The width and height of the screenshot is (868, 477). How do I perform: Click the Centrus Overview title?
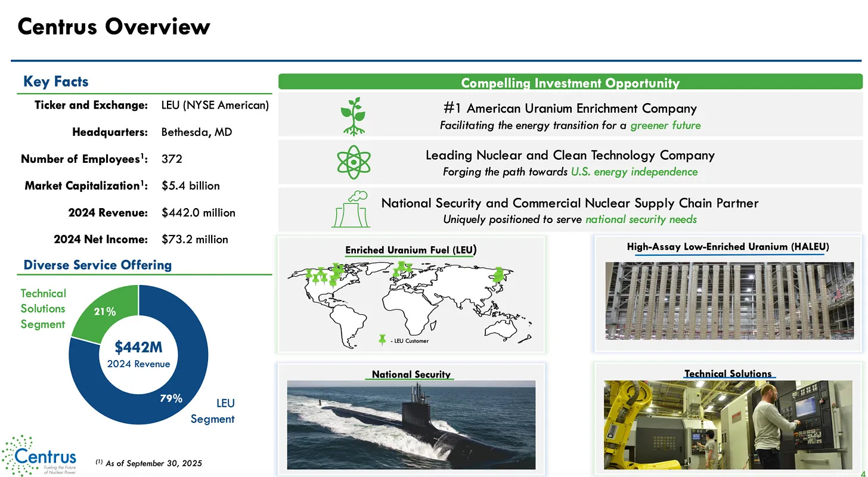click(x=114, y=27)
